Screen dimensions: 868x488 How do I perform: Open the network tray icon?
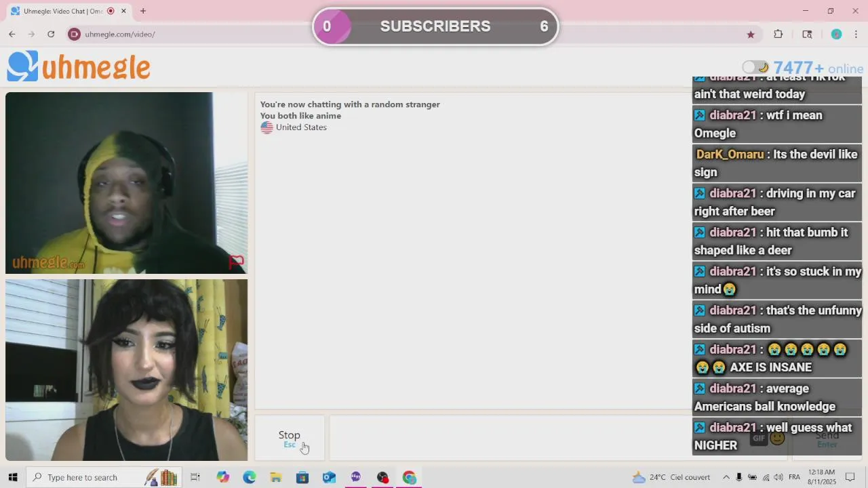point(766,477)
